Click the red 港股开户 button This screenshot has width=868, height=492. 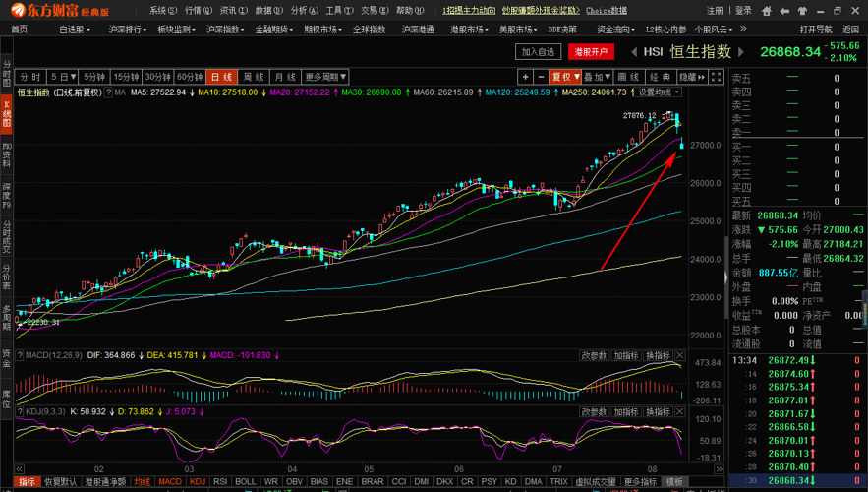pyautogui.click(x=591, y=51)
